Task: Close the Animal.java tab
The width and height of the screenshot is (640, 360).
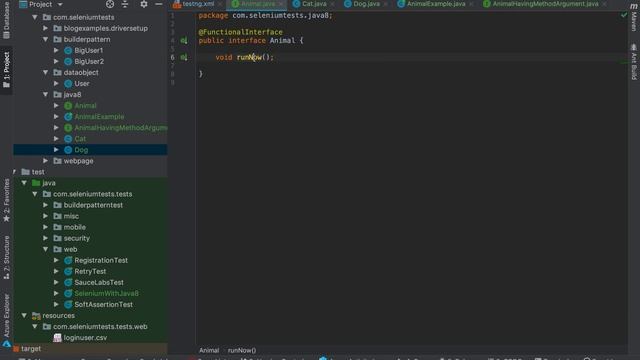Action: (x=281, y=4)
